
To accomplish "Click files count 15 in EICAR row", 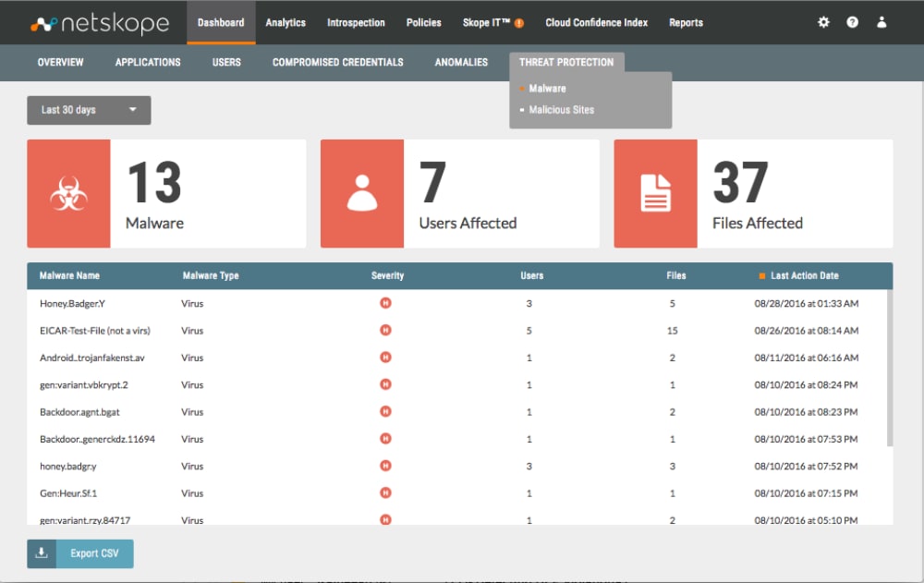I will pos(673,331).
